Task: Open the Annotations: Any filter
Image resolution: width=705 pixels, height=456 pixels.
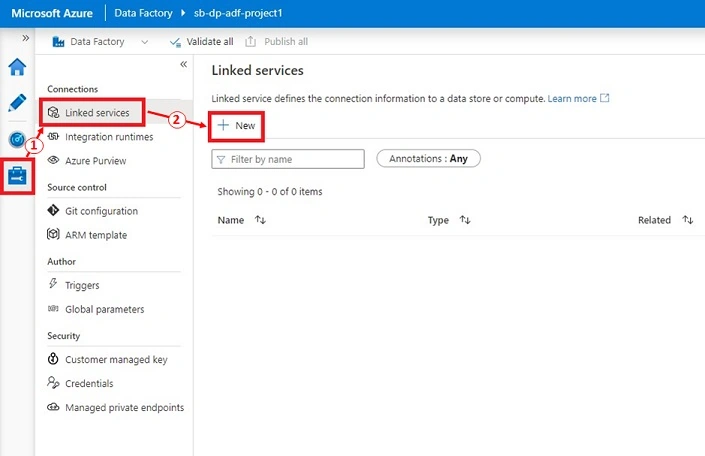Action: [428, 158]
